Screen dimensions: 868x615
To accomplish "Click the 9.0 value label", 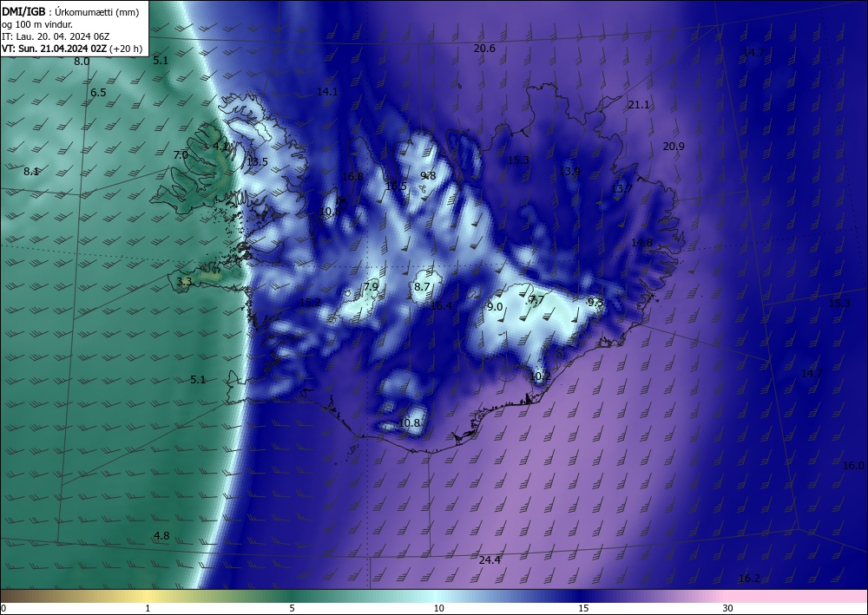I will tap(495, 307).
